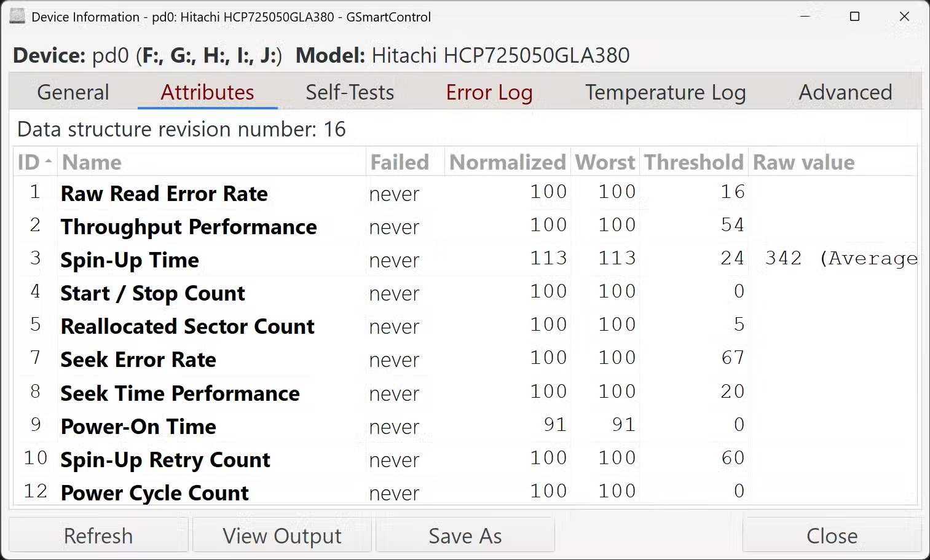Viewport: 930px width, 560px height.
Task: Click the GSmartControl app icon in title bar
Action: (17, 17)
